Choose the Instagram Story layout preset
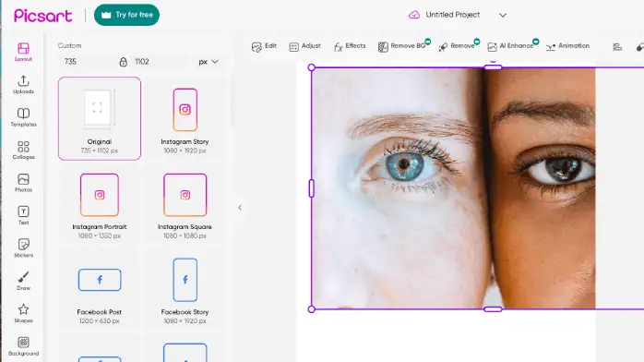The height and width of the screenshot is (362, 644). [185, 118]
